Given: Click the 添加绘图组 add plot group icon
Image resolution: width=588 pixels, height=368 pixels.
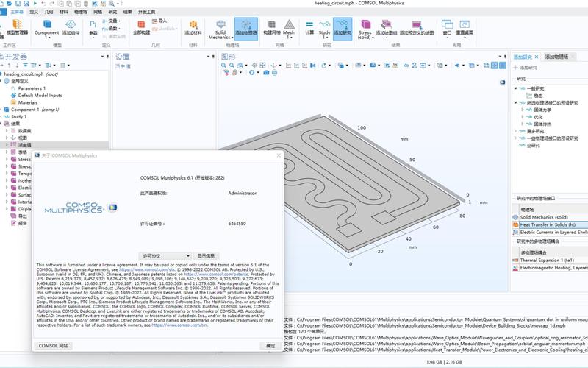Looking at the screenshot, I should 387,28.
